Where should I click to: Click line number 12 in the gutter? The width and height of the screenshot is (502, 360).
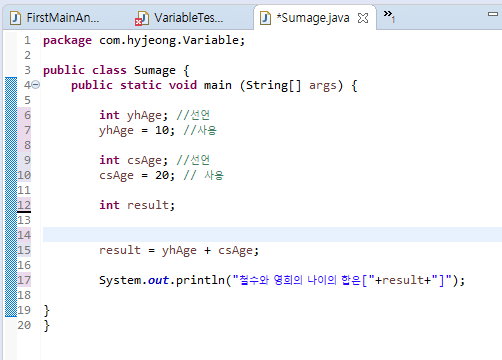click(24, 205)
